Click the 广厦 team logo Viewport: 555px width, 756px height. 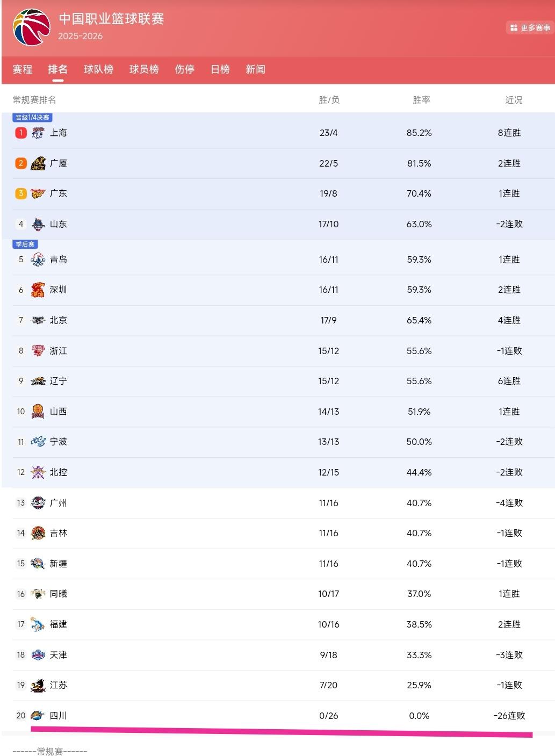point(38,163)
